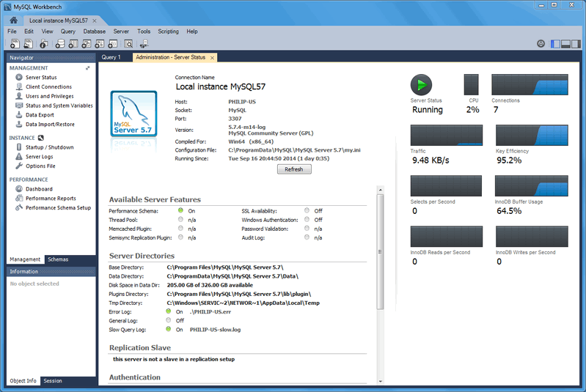This screenshot has height=392, width=586.
Task: Open Data Export
Action: tap(40, 115)
